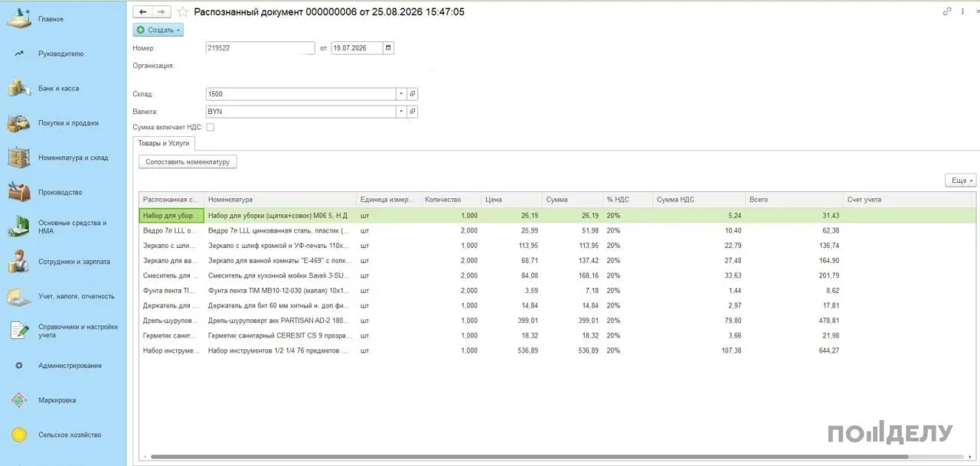This screenshot has width=980, height=466.
Task: Open the Банк и касса section icon
Action: click(19, 88)
